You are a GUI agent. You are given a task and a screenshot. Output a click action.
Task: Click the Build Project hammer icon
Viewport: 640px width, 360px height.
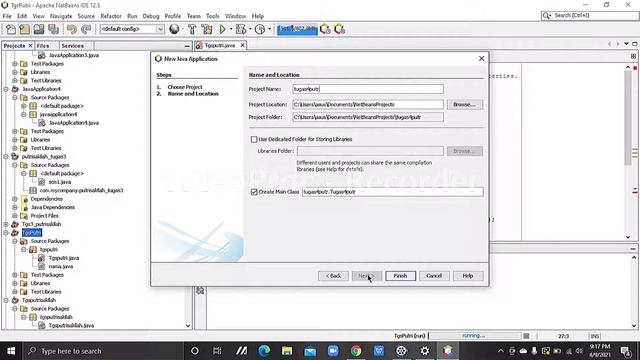click(192, 29)
